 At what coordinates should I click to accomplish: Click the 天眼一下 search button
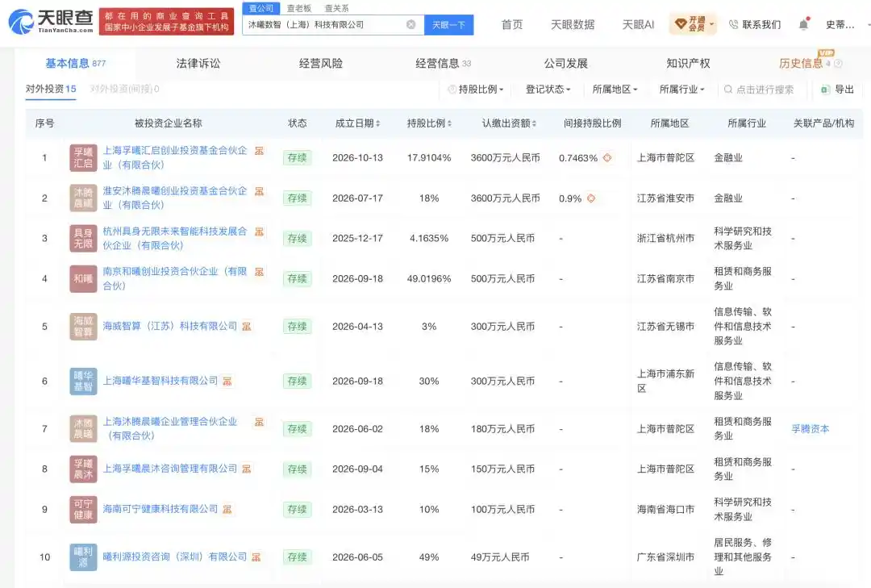click(449, 25)
